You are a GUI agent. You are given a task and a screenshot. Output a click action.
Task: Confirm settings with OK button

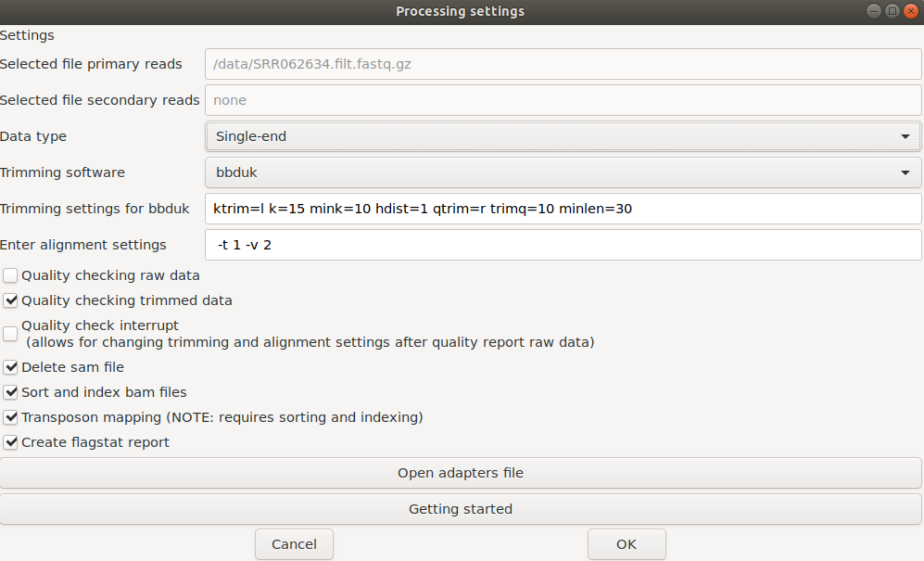(x=626, y=544)
